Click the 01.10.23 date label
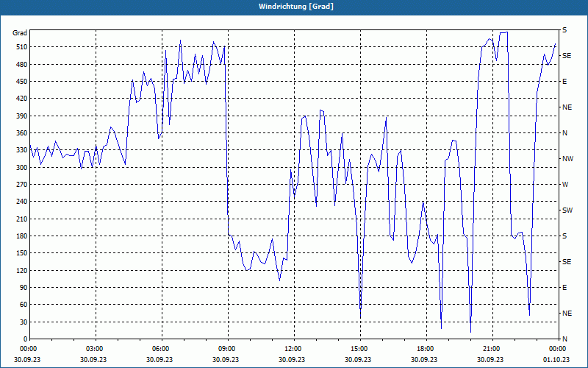The height and width of the screenshot is (368, 588). (x=556, y=360)
